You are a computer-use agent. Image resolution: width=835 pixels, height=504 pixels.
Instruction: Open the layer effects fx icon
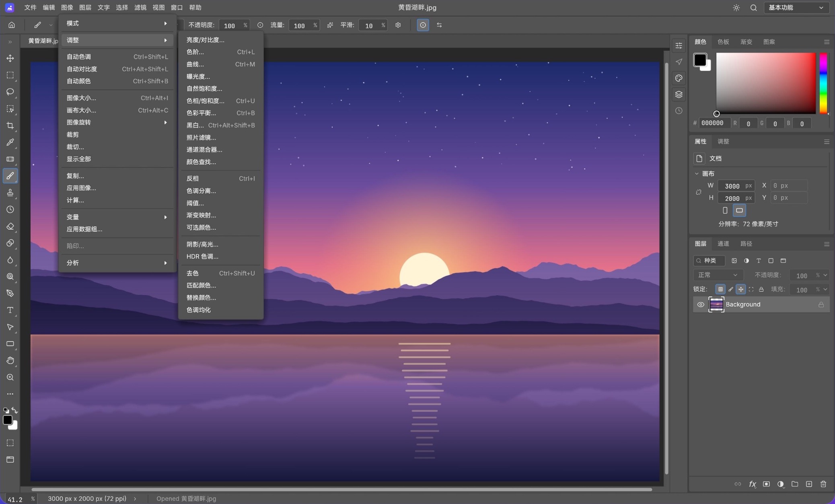click(x=752, y=484)
